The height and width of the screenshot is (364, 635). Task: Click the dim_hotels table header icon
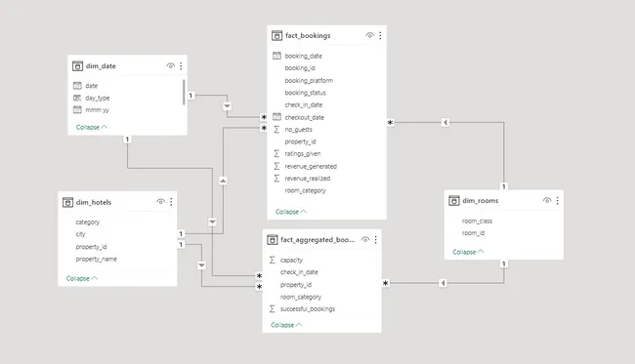[x=67, y=202]
